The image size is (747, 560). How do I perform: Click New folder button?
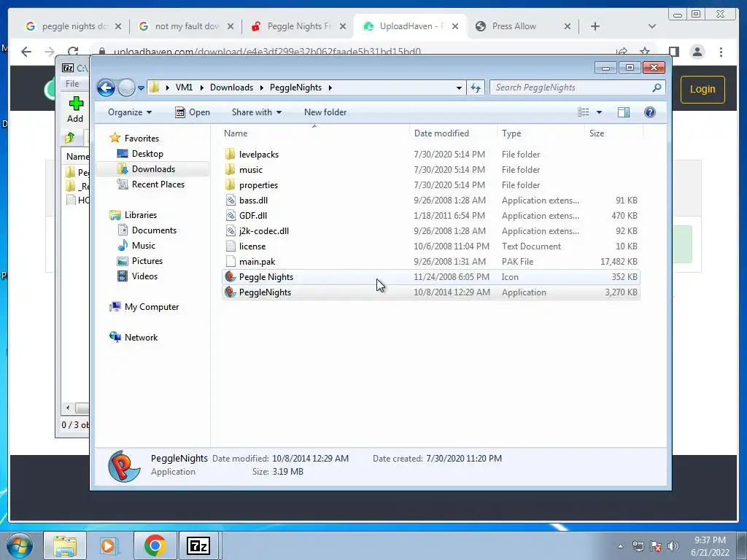pos(325,112)
